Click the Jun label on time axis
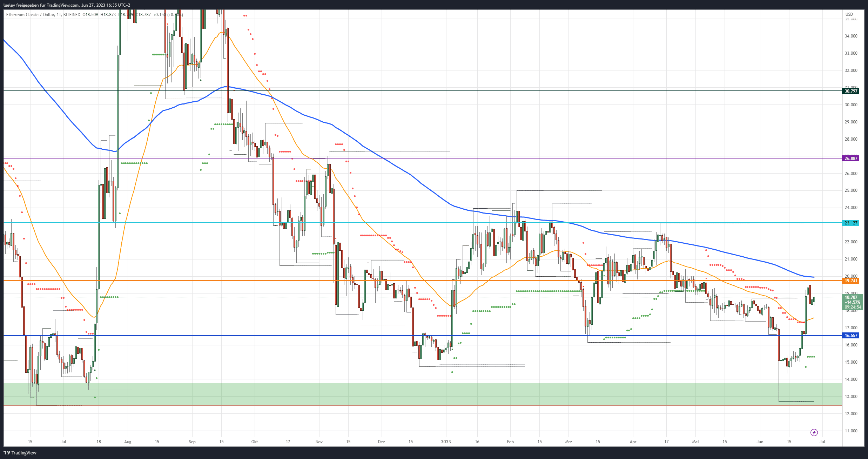Image resolution: width=868 pixels, height=459 pixels. pos(760,442)
